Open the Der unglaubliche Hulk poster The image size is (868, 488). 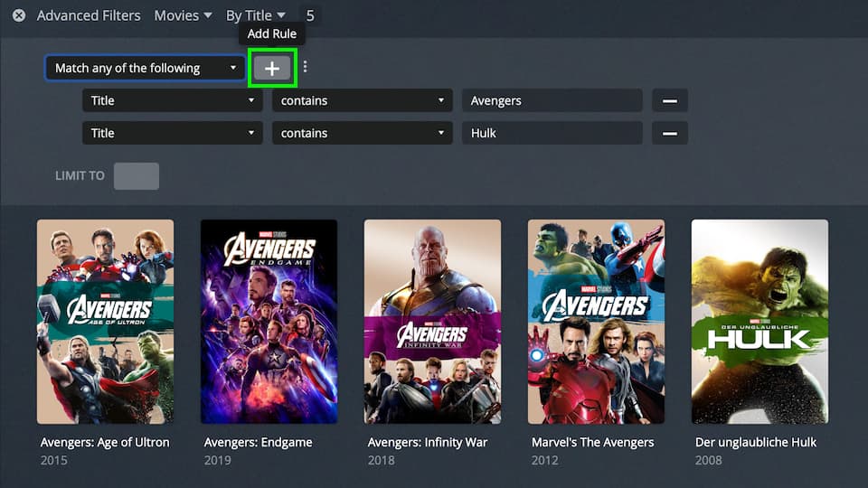[760, 322]
